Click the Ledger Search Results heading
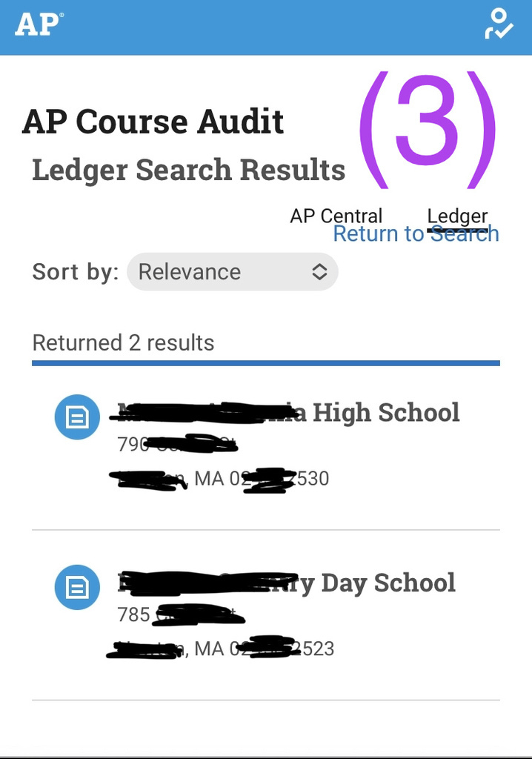 pyautogui.click(x=189, y=170)
